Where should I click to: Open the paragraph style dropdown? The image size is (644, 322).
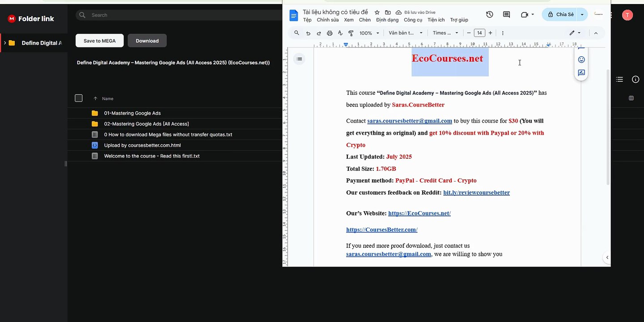pyautogui.click(x=406, y=33)
